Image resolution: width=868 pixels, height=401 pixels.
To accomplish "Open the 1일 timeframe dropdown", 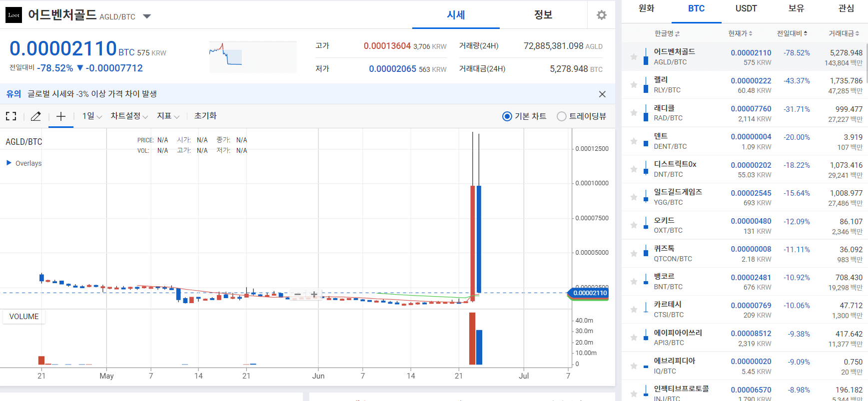I will [x=92, y=116].
